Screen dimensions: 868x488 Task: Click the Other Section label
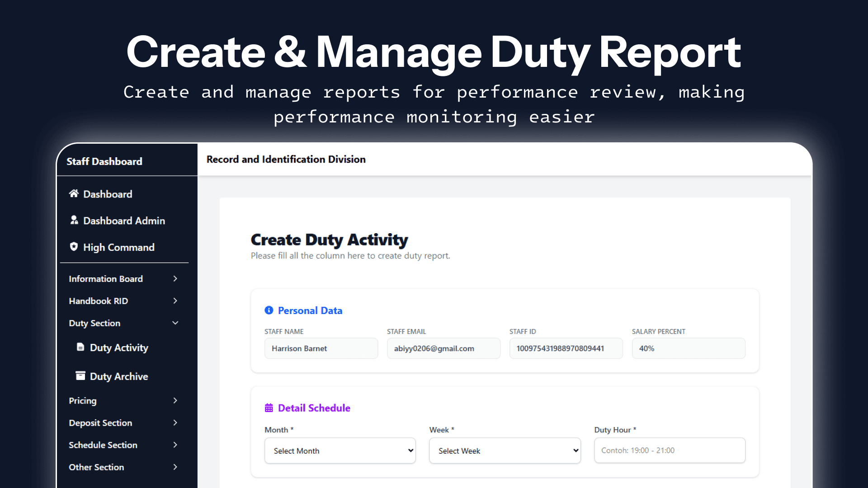[96, 467]
